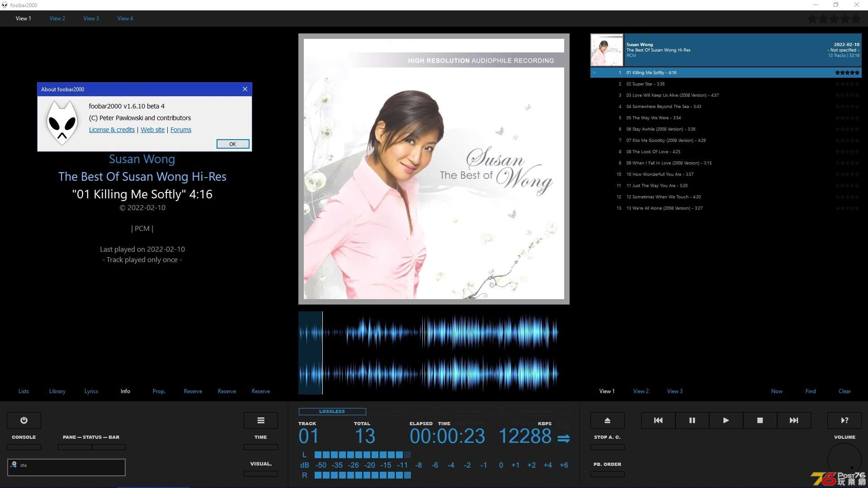This screenshot has width=868, height=488.
Task: Click the large album cover art
Action: tap(434, 169)
